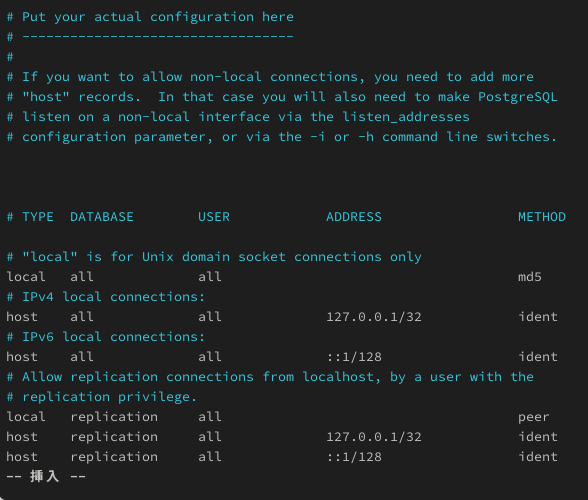Viewport: 588px width, 500px height.
Task: Click 127.0.0.1/32 in the host replication row
Action: pyautogui.click(x=374, y=437)
